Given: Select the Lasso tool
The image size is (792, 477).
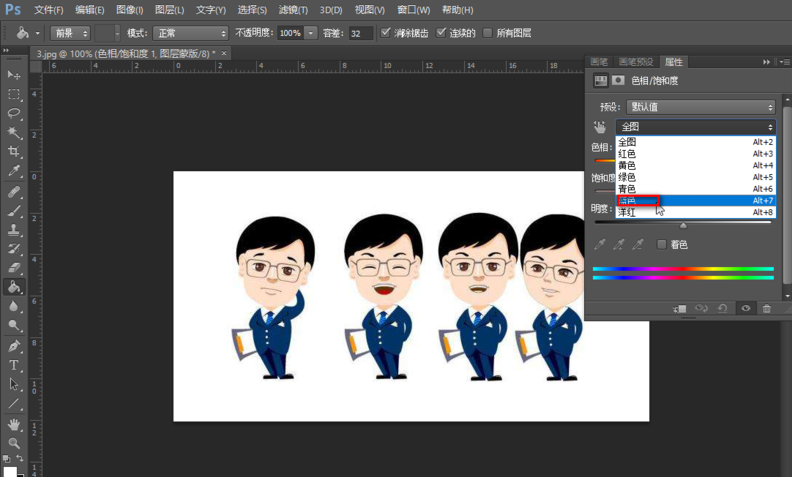Looking at the screenshot, I should click(14, 113).
